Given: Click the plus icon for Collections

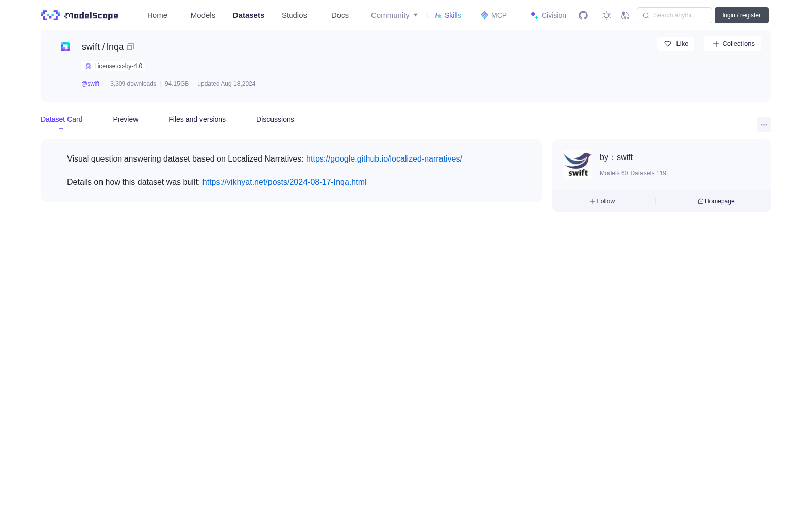Looking at the screenshot, I should pos(716,44).
